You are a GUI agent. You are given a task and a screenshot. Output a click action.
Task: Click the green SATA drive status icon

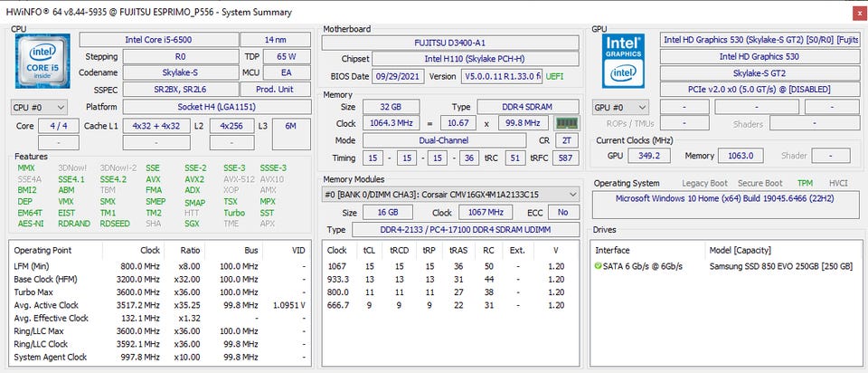pos(598,266)
